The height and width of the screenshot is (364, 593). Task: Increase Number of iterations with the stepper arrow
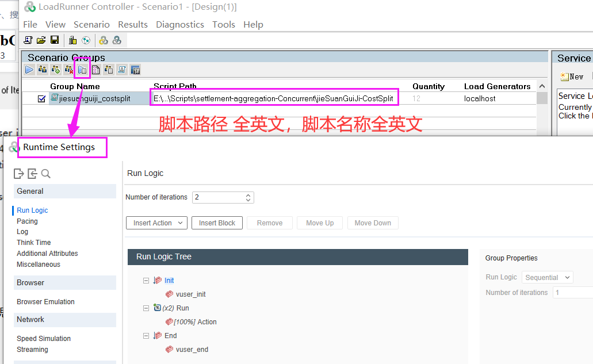247,194
